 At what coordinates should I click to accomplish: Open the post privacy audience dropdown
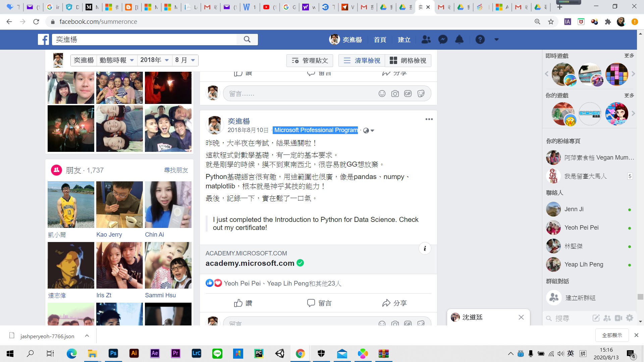(x=369, y=130)
